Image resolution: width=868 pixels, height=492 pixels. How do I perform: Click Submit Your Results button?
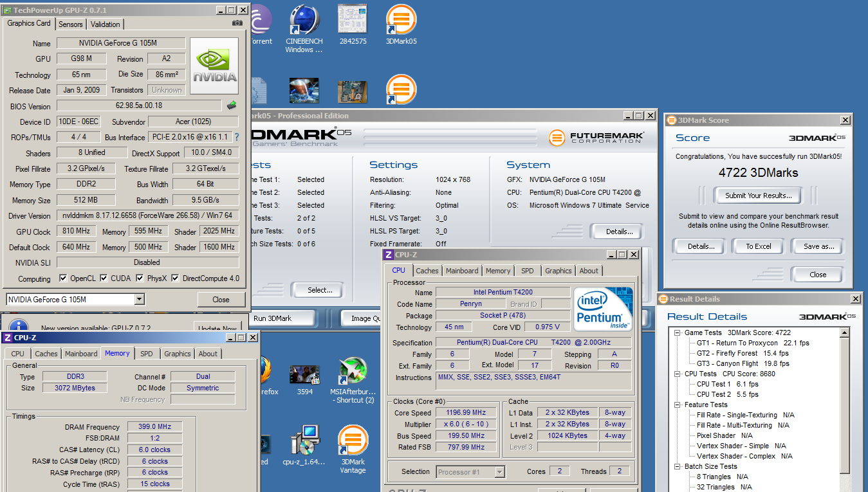pyautogui.click(x=757, y=196)
